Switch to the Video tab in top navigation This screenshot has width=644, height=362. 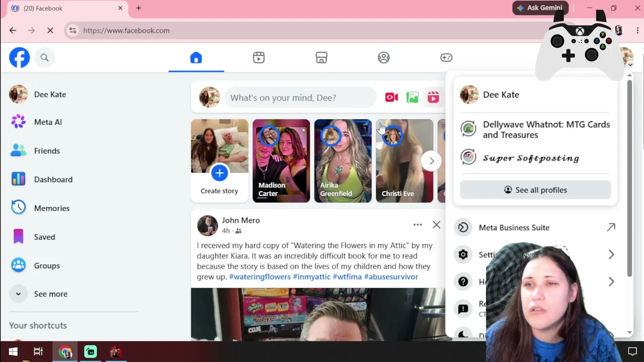(259, 58)
